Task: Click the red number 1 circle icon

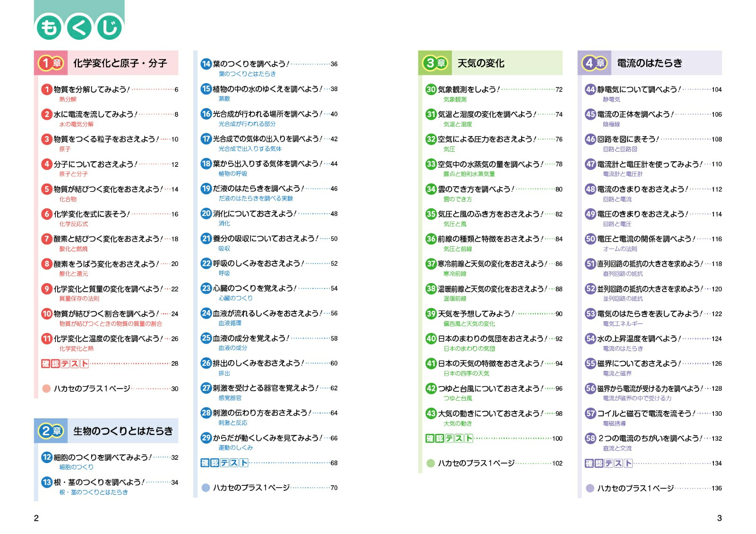Action: tap(47, 89)
